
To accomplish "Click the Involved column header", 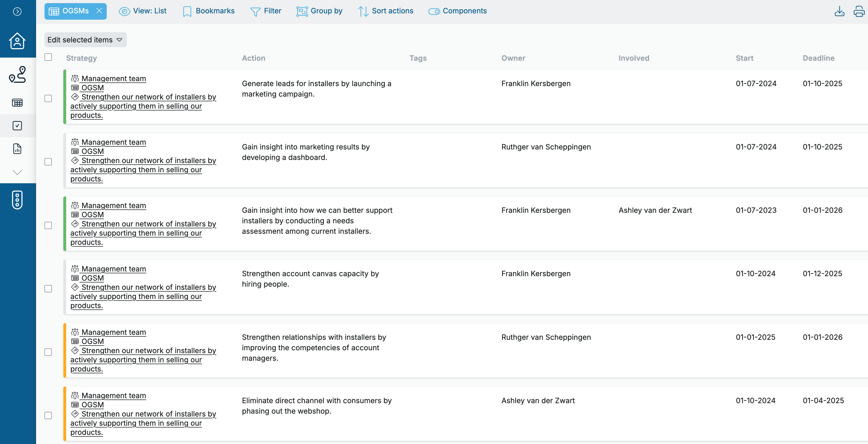I will [x=634, y=58].
